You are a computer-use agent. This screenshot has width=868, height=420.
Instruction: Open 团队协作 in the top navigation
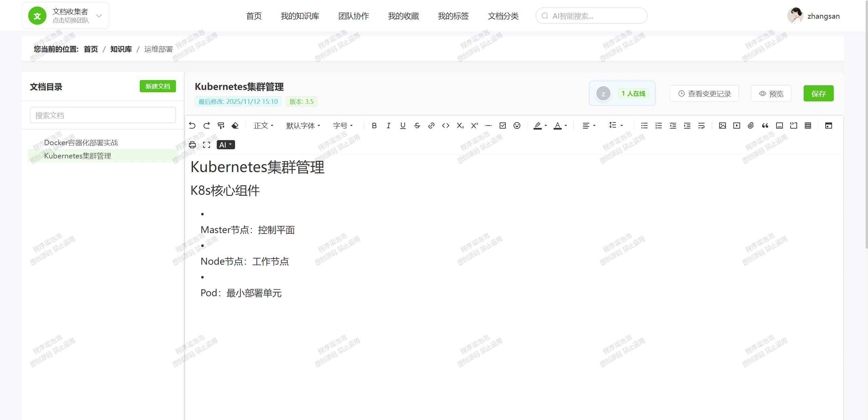[353, 16]
